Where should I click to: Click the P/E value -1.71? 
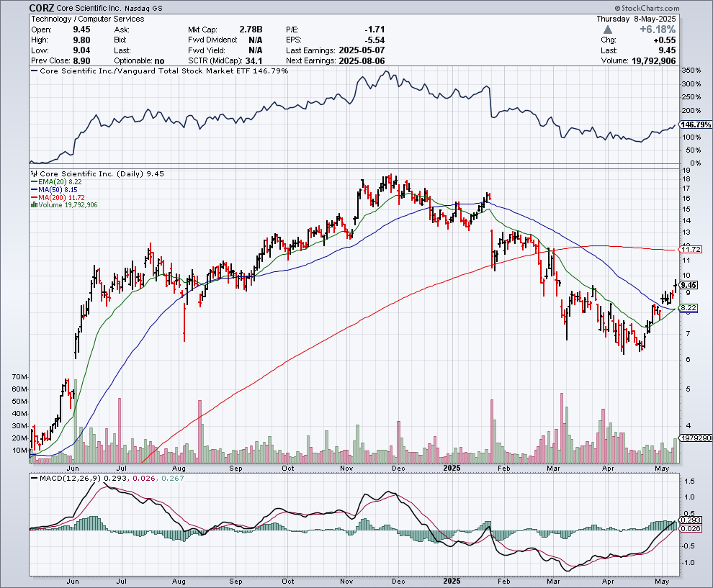click(x=375, y=30)
